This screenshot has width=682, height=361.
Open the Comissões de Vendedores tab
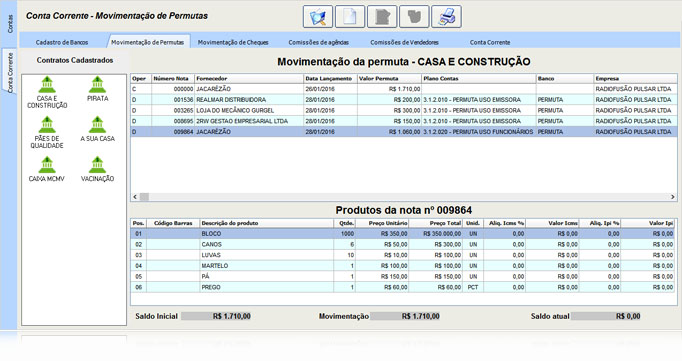405,42
